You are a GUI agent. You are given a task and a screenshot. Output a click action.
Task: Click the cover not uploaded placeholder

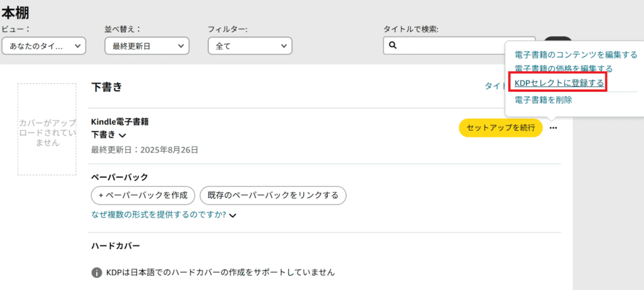[x=47, y=130]
